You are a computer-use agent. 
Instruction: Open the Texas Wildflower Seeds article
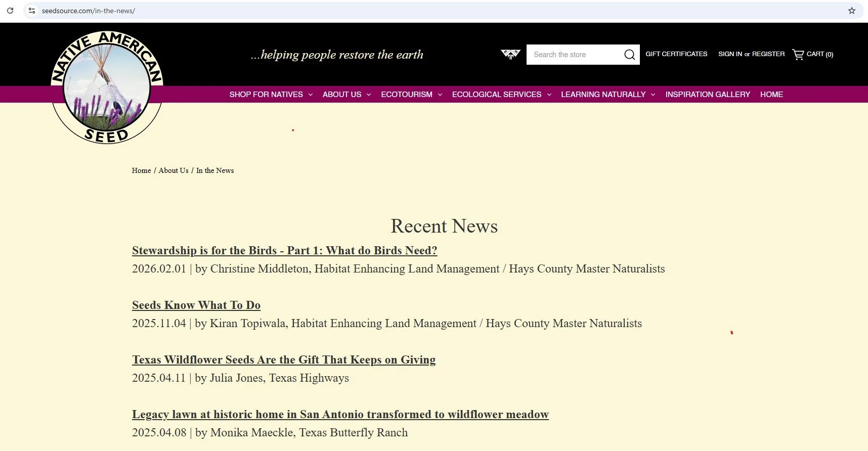[284, 360]
